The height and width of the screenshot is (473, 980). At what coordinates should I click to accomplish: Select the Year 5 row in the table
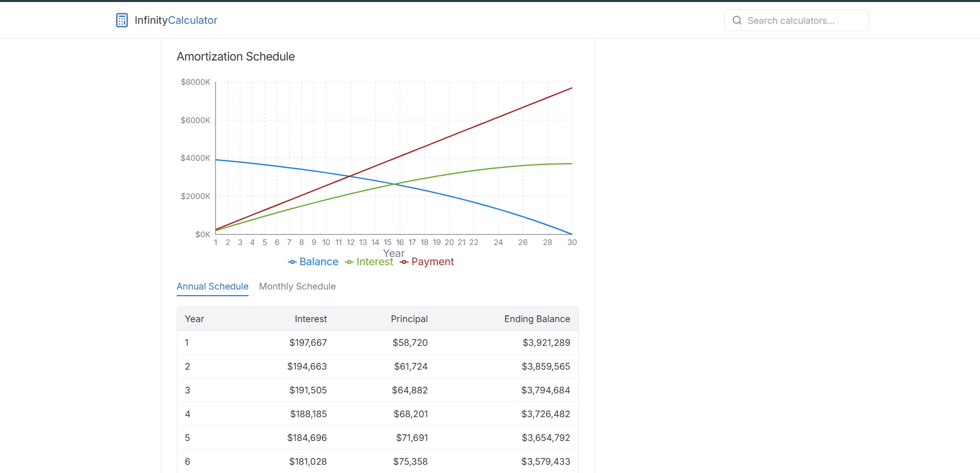click(x=377, y=437)
